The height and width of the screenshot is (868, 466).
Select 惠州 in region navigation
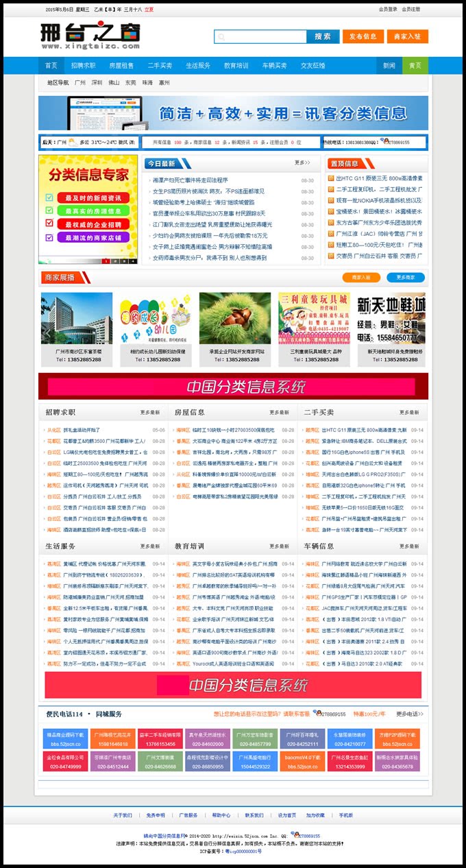click(164, 82)
